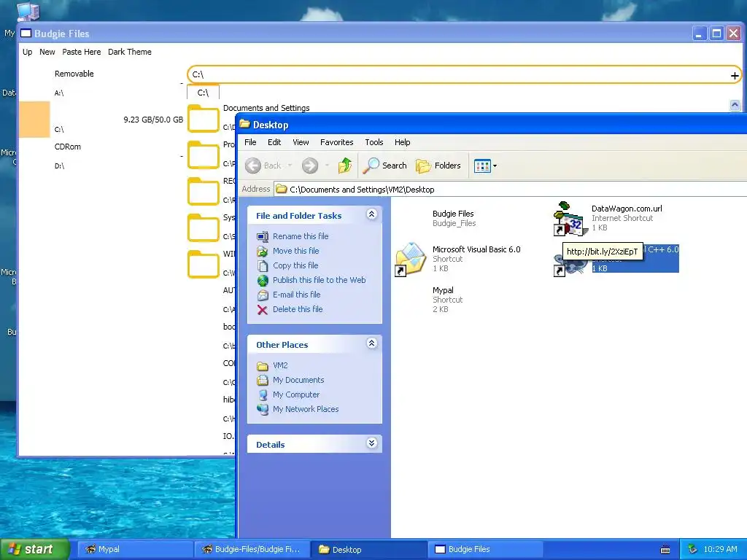Click the Back arrow in Desktop window
747x560 pixels.
[253, 166]
